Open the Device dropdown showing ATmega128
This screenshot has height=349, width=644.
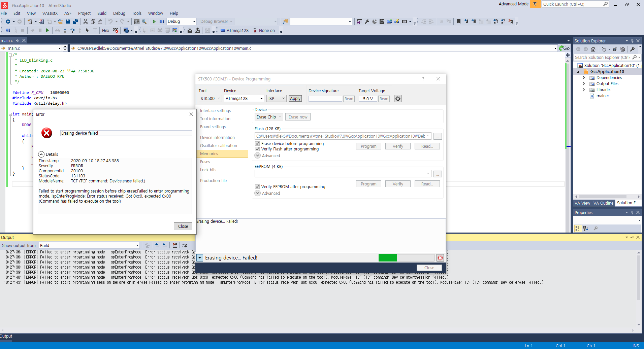point(244,99)
